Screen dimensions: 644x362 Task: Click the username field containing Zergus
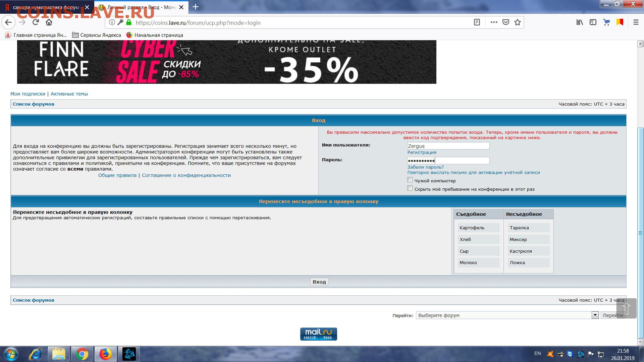pyautogui.click(x=448, y=146)
